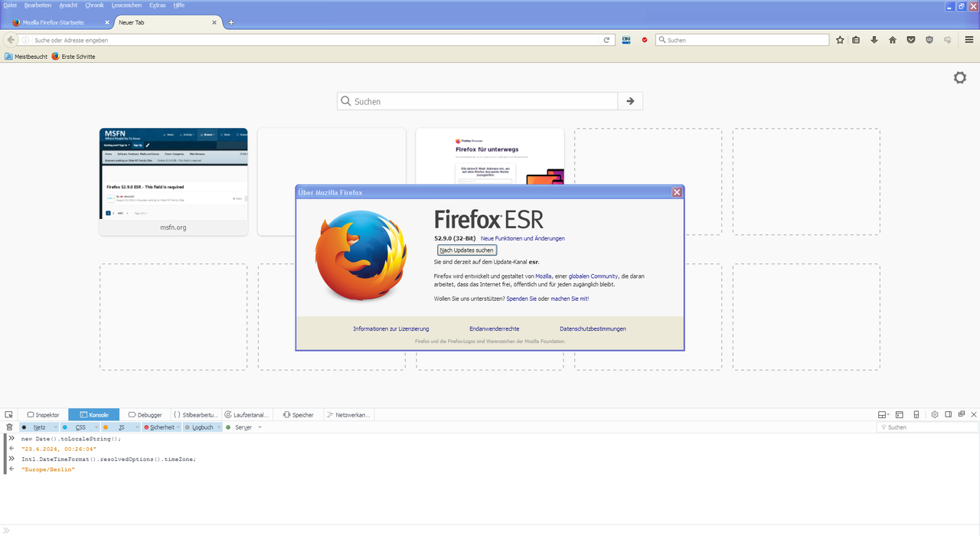Viewport: 980px width, 536px height.
Task: Expand the CSS filter dropdown arrow
Action: pos(96,427)
